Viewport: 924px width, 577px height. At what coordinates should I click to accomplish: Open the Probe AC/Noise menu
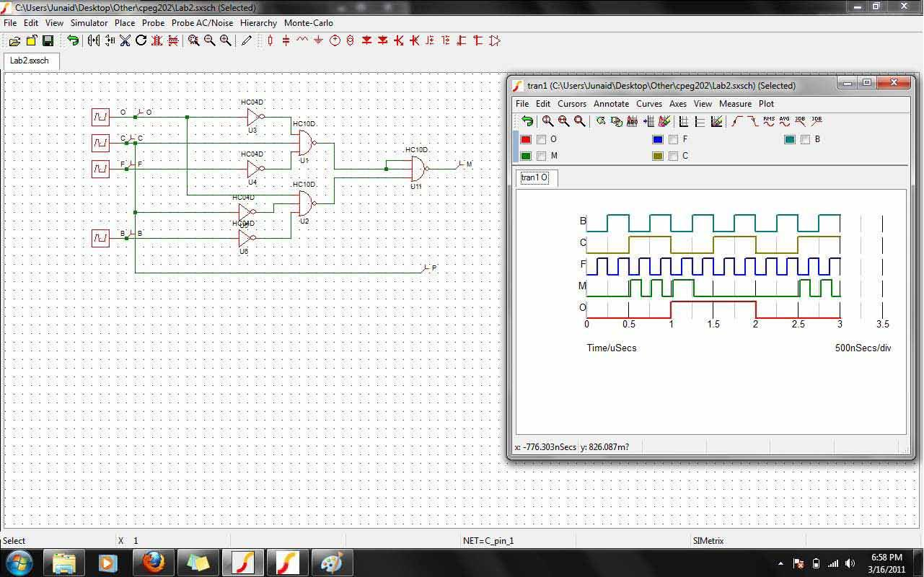(x=202, y=22)
